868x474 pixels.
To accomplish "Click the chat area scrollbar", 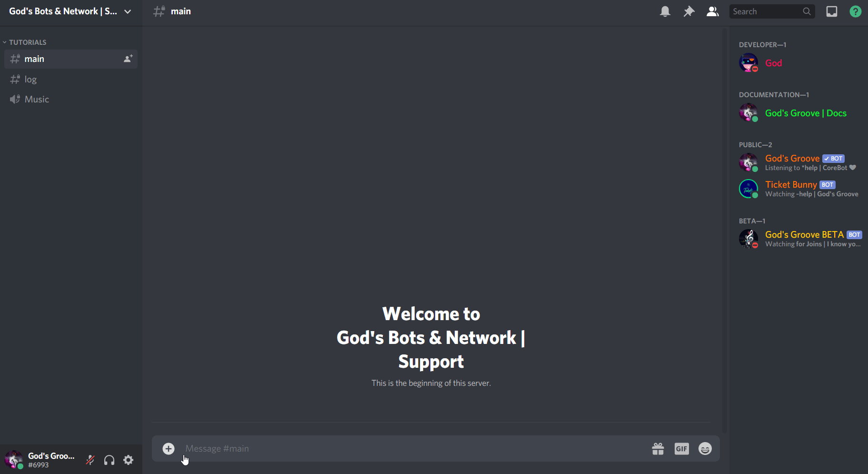I will tap(725, 231).
